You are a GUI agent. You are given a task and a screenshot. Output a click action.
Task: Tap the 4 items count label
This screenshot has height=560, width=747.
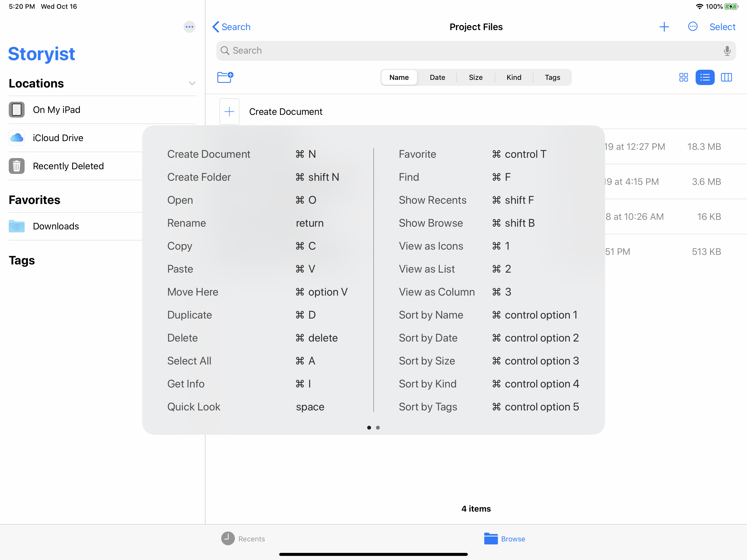point(476,509)
